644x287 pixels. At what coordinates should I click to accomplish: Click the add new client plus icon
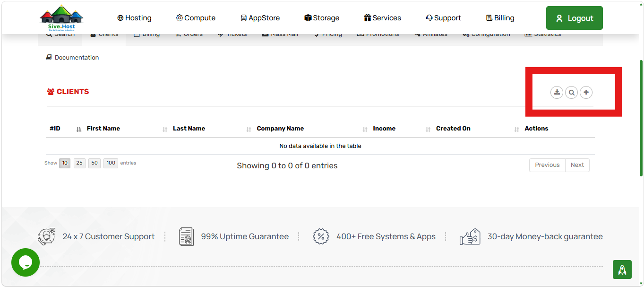(586, 92)
